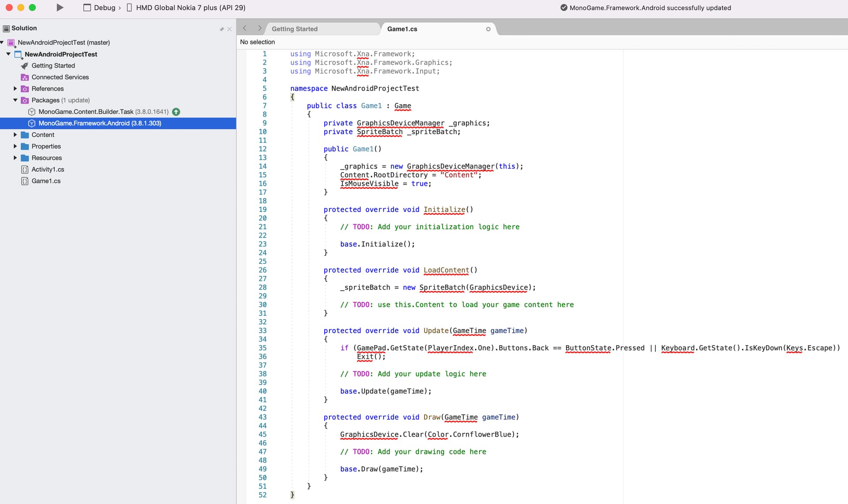Navigate forward using the arrow icon
Image resolution: width=848 pixels, height=504 pixels.
(x=259, y=28)
